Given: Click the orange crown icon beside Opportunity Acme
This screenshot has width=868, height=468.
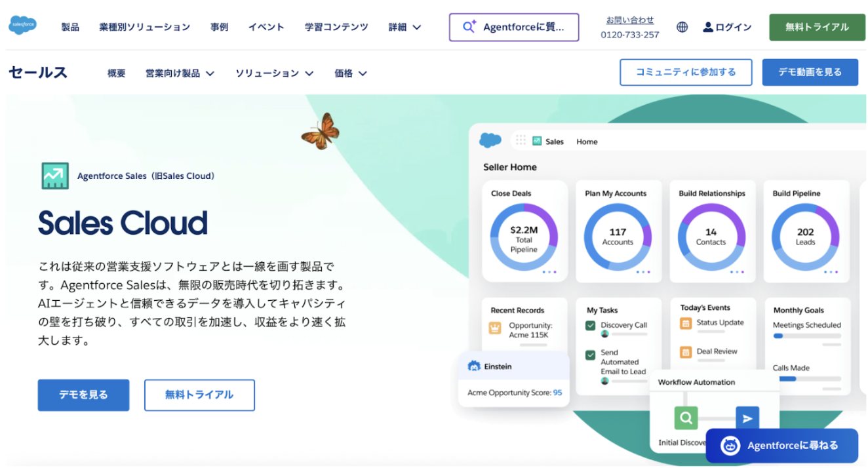Looking at the screenshot, I should [x=495, y=328].
